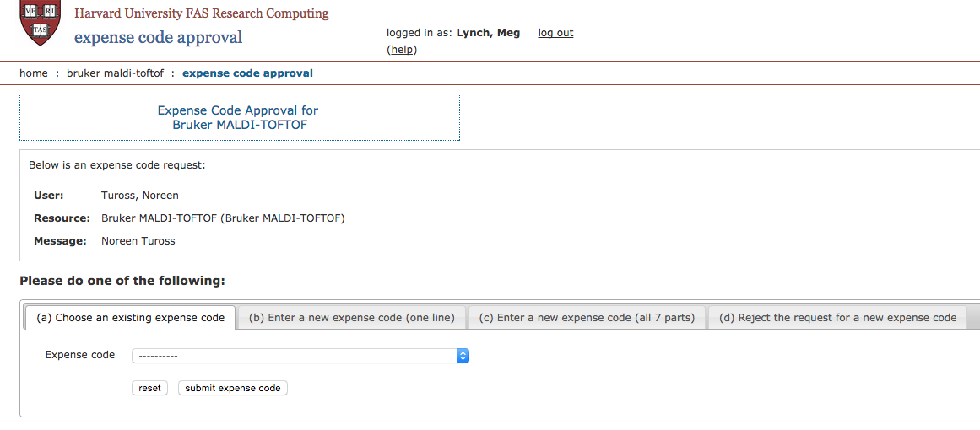Click the Harvard University FAS Research Computing title
Viewport: 980px width, 430px height.
click(201, 13)
